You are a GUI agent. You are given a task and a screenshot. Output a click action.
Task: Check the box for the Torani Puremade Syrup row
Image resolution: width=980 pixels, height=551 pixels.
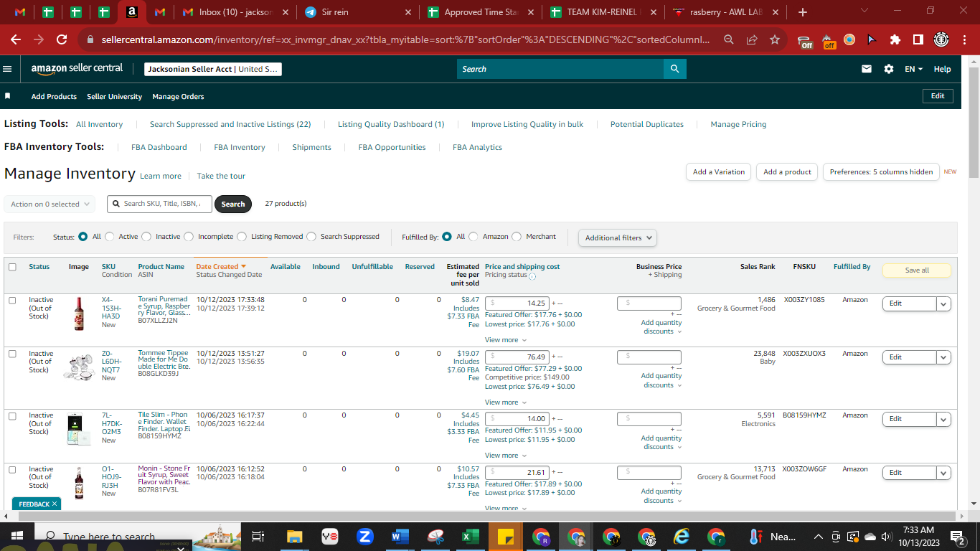[12, 300]
